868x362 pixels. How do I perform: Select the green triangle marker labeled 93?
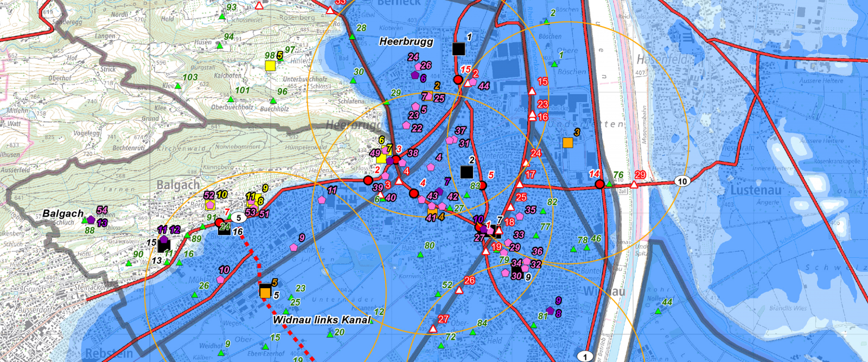point(222,17)
